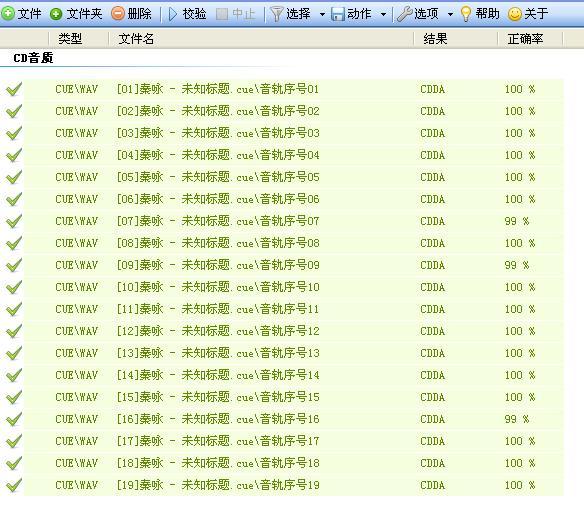Screen dimensions: 584x522
Task: Click the 帮助 light-bulb help icon
Action: click(x=466, y=14)
